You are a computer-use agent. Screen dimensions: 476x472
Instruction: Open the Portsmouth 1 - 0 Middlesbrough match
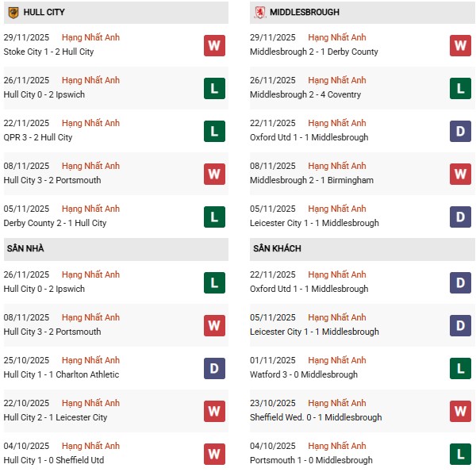[x=311, y=460]
